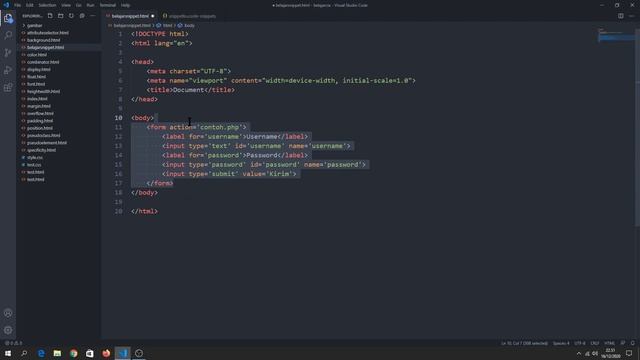Open style.css in Explorer

point(35,158)
